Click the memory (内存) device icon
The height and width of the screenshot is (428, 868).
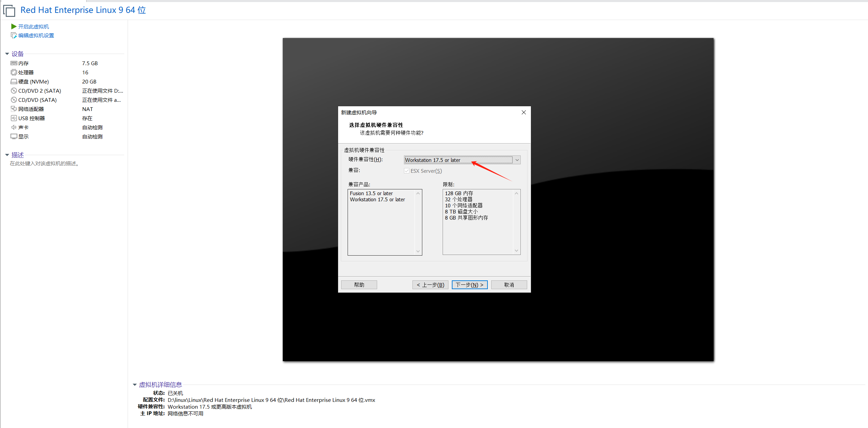pos(14,63)
